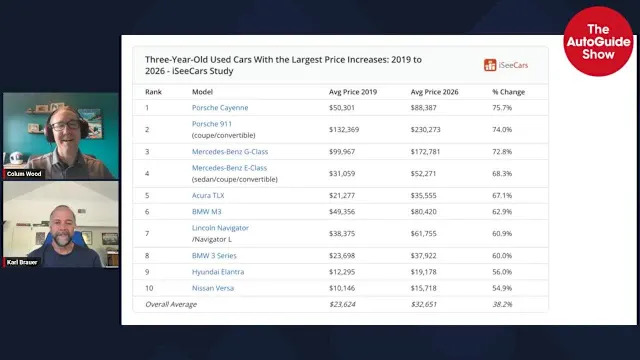Click the Avg Price 2019 column header

click(x=353, y=92)
